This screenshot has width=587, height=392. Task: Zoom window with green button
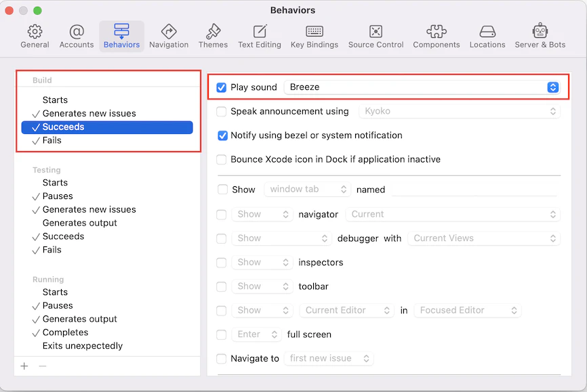coord(37,10)
